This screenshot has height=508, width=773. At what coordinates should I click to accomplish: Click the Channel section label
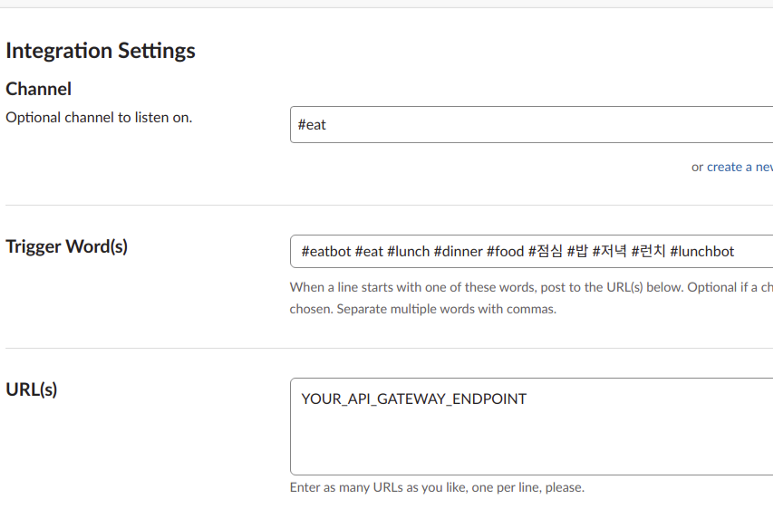38,89
